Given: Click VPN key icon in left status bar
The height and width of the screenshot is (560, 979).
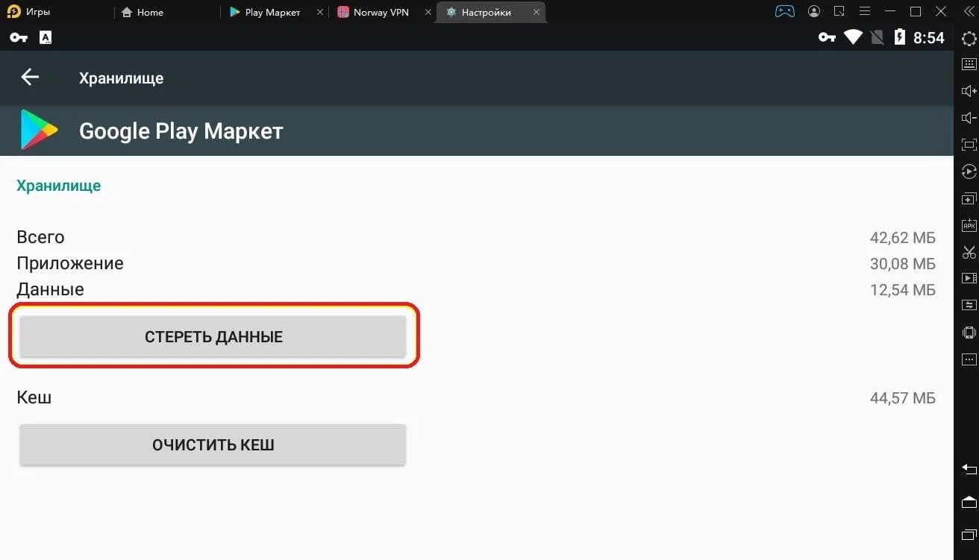Looking at the screenshot, I should point(18,37).
